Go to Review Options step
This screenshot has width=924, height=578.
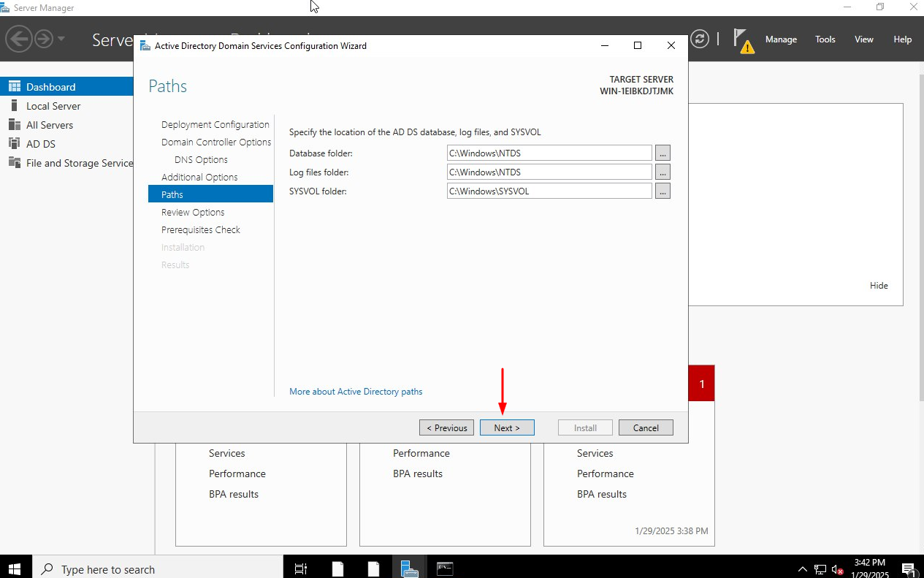[x=193, y=213]
